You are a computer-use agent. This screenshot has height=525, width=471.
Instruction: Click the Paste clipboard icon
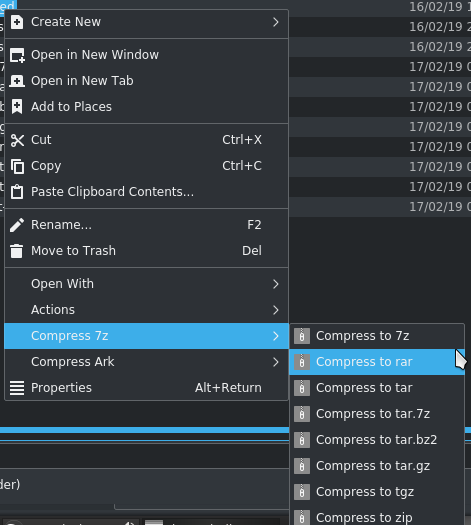[17, 192]
